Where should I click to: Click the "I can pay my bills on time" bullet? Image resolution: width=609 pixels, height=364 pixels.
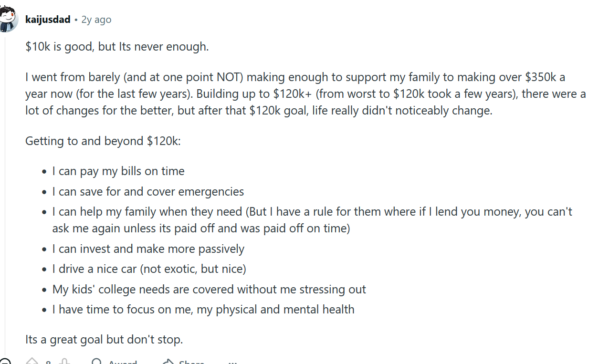pyautogui.click(x=118, y=171)
